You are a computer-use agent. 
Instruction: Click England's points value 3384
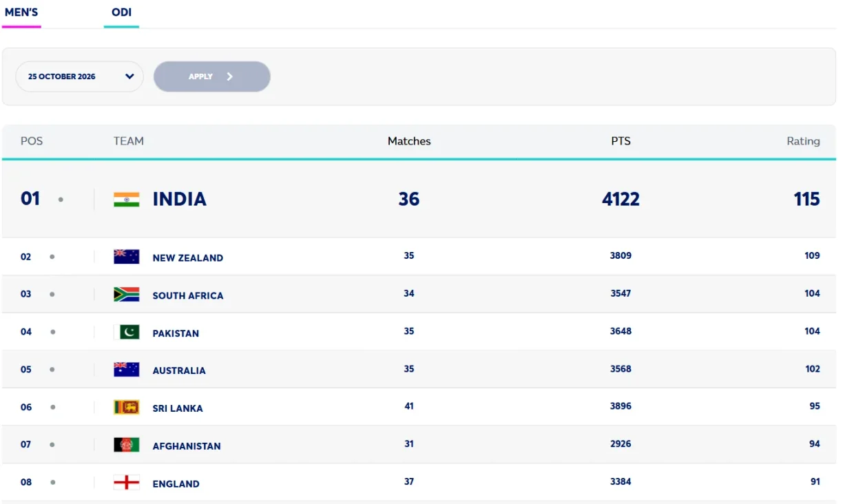click(621, 482)
